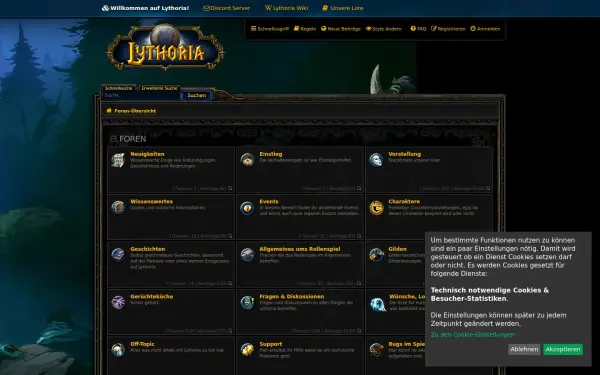This screenshot has height=375, width=600.
Task: View last post icon in Vorstellung card
Action: coord(488,188)
